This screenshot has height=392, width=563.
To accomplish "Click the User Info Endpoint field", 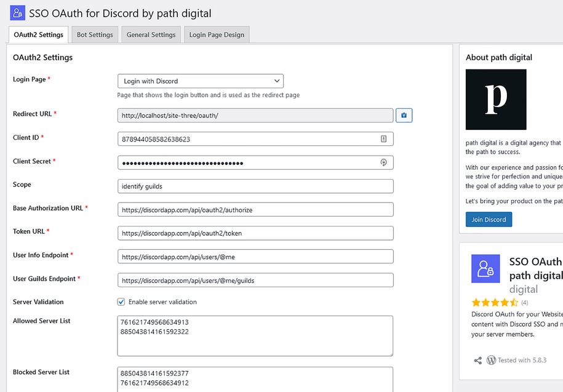I will point(255,257).
